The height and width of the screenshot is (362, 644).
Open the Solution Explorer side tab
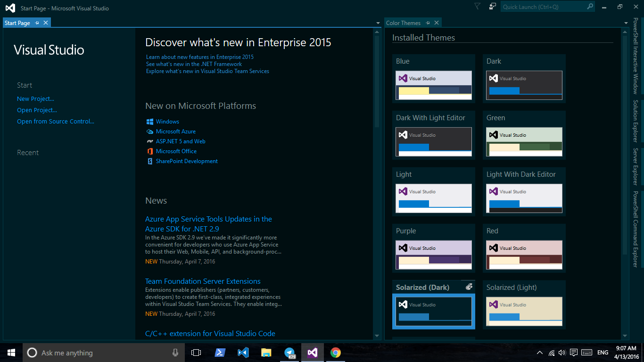[x=636, y=121]
